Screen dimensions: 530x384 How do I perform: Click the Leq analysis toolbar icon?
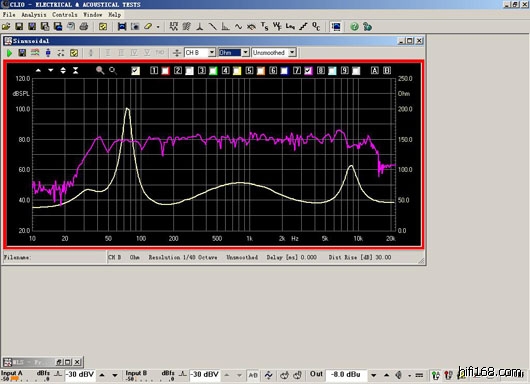[290, 26]
